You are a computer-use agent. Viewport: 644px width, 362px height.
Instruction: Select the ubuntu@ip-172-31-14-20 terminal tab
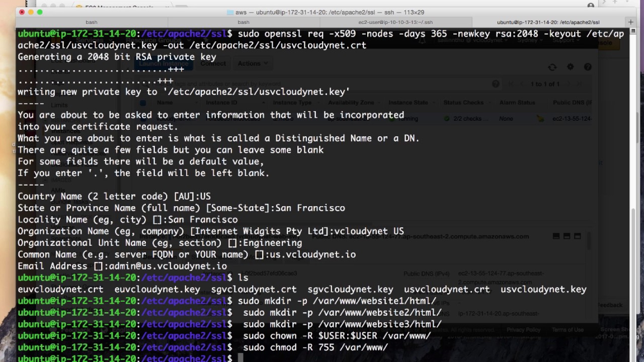point(548,22)
